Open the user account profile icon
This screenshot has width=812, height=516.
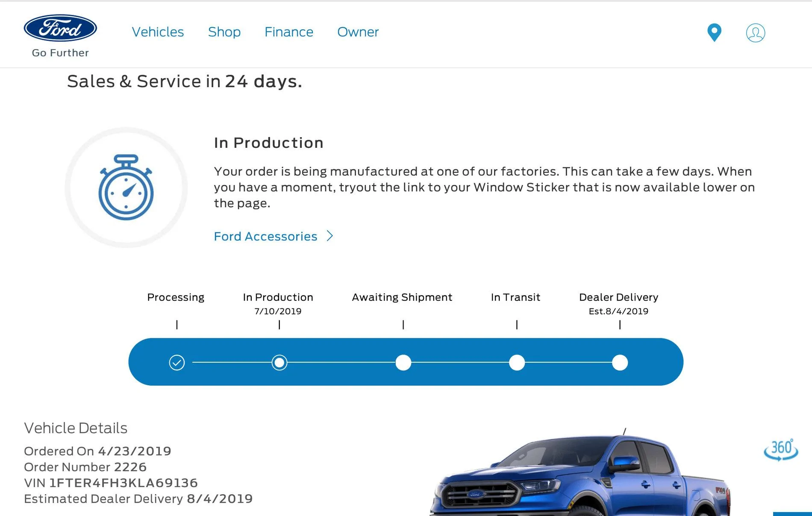(756, 33)
